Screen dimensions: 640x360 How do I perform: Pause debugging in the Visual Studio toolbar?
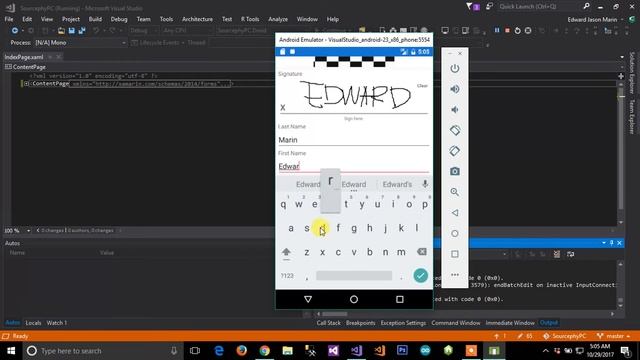[497, 30]
